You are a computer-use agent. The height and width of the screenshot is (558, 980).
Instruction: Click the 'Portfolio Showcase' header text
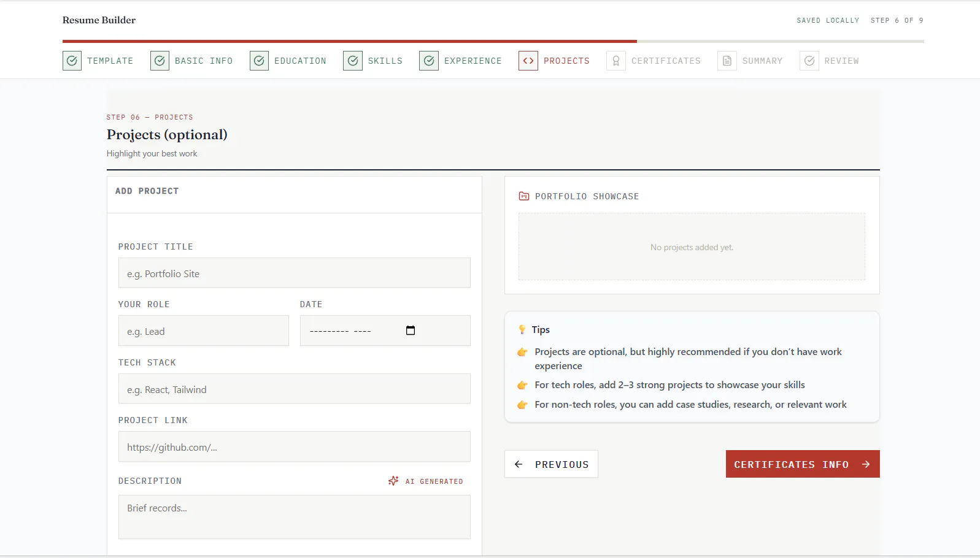click(x=587, y=196)
